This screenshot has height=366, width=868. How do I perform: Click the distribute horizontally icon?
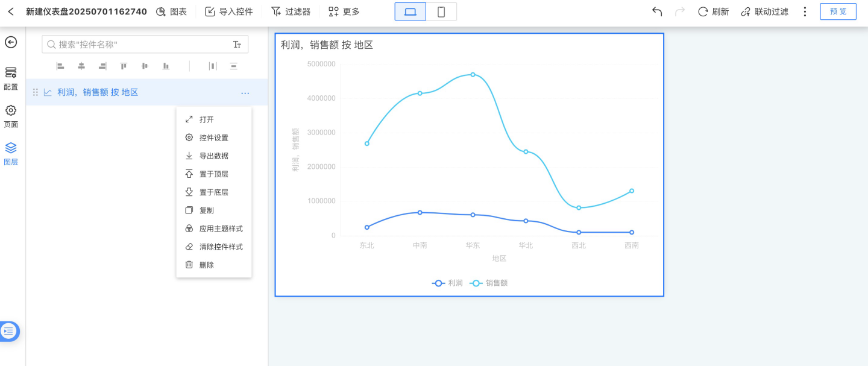(x=212, y=66)
